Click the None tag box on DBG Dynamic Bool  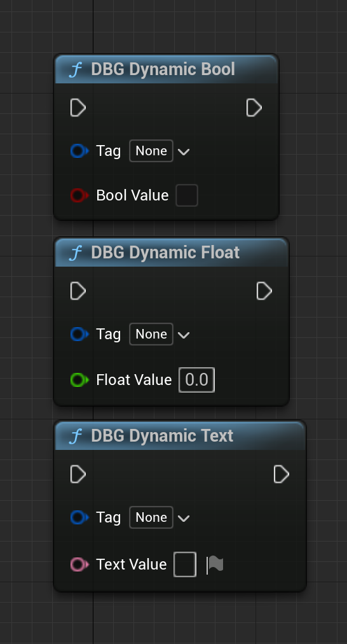(x=151, y=151)
